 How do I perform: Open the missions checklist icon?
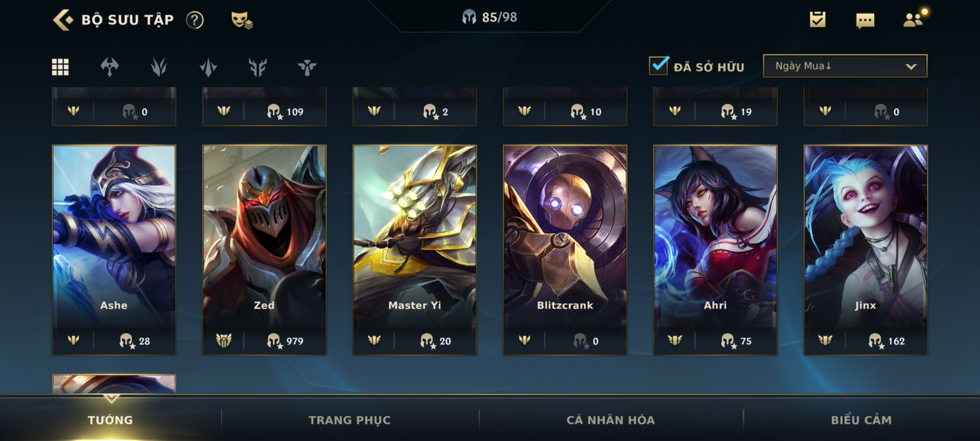click(817, 19)
